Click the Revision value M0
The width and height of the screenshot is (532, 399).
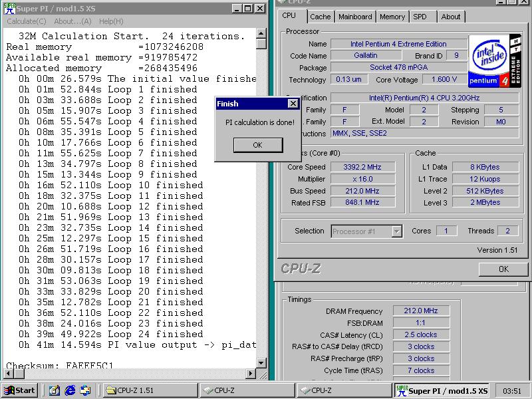click(501, 122)
